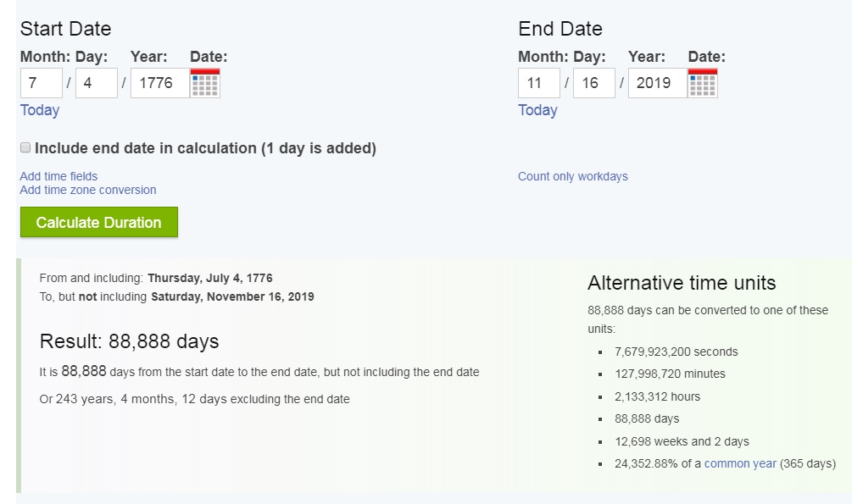
Task: Select the End Date year field showing 2019
Action: 657,83
